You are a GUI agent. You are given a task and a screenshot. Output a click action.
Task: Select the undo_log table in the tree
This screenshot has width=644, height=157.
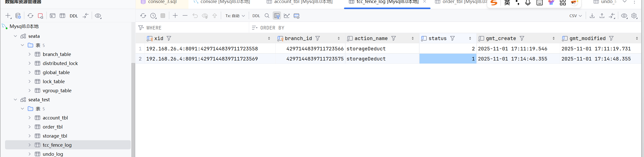click(53, 154)
